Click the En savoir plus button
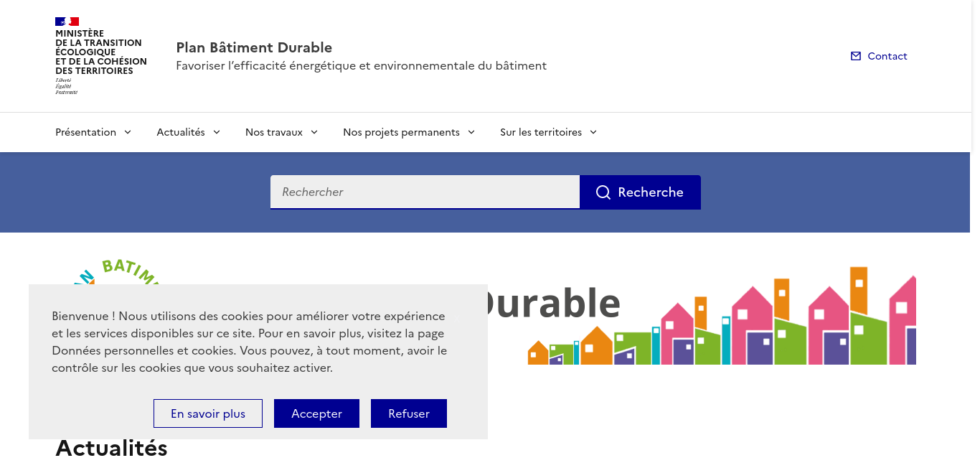This screenshot has width=980, height=468. pyautogui.click(x=208, y=413)
